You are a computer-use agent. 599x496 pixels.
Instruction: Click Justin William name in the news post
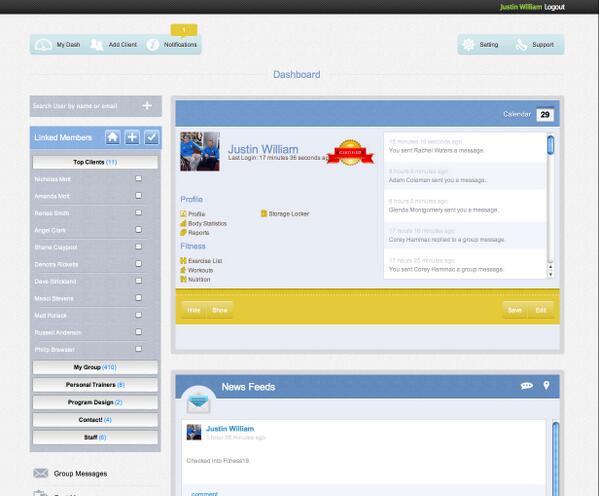tap(230, 429)
